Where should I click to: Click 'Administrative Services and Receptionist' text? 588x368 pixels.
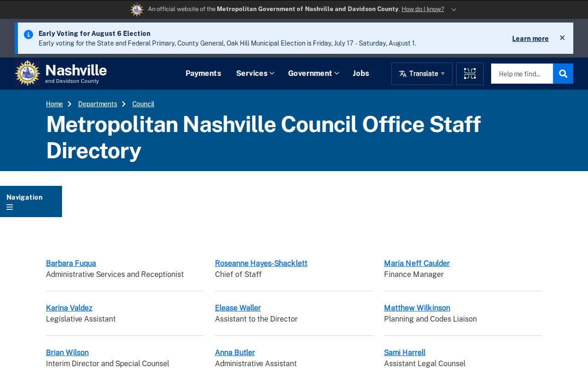114,274
